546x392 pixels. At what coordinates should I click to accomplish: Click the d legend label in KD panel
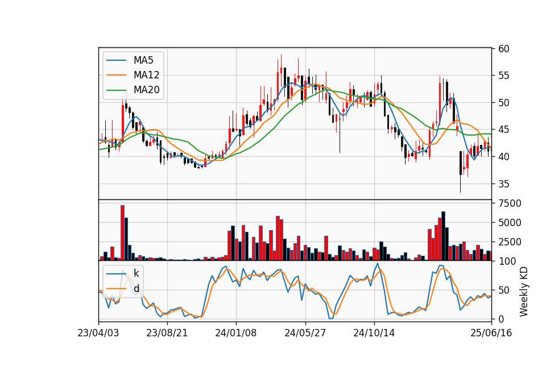[x=136, y=289]
